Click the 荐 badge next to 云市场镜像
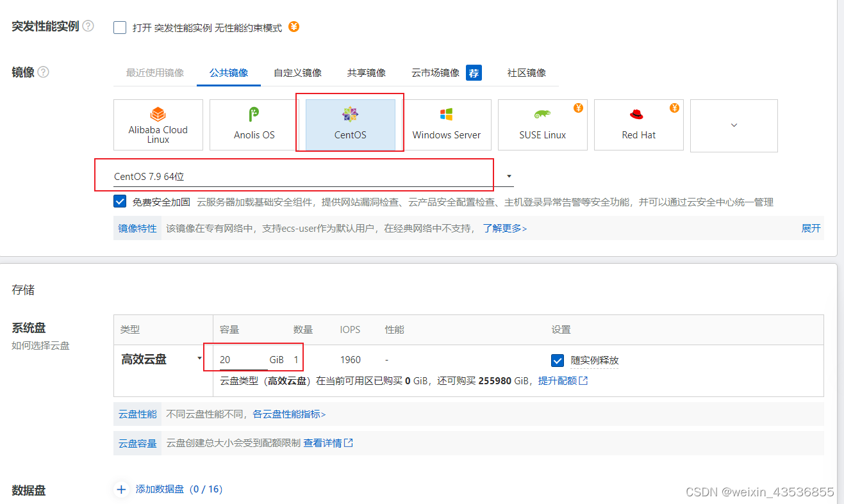 (x=474, y=73)
